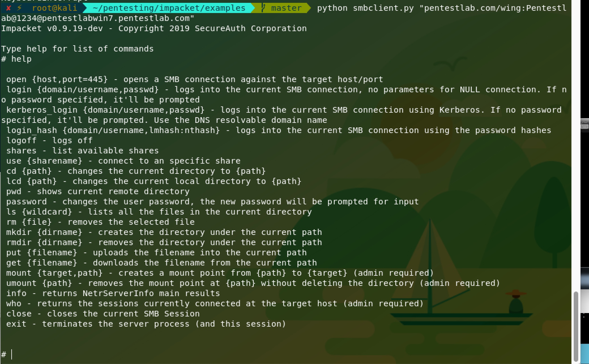The width and height of the screenshot is (589, 364).
Task: Click the typed 'help' command text
Action: [x=22, y=59]
